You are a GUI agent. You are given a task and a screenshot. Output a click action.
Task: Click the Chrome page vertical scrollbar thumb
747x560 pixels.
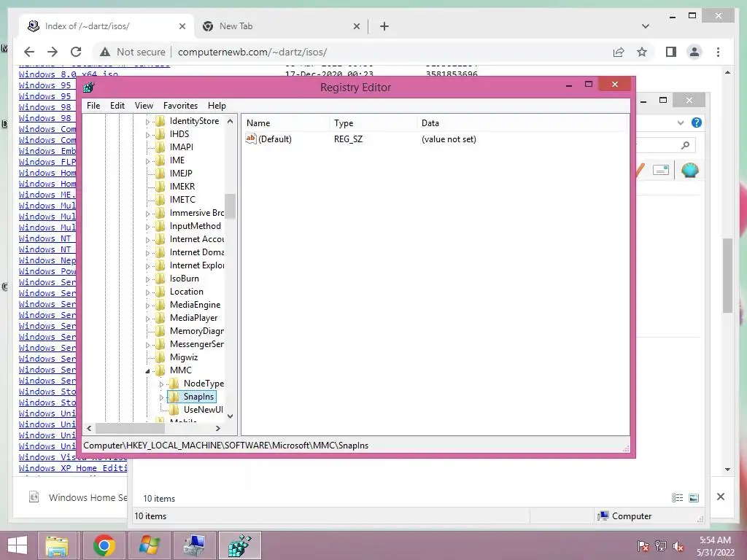pyautogui.click(x=727, y=275)
